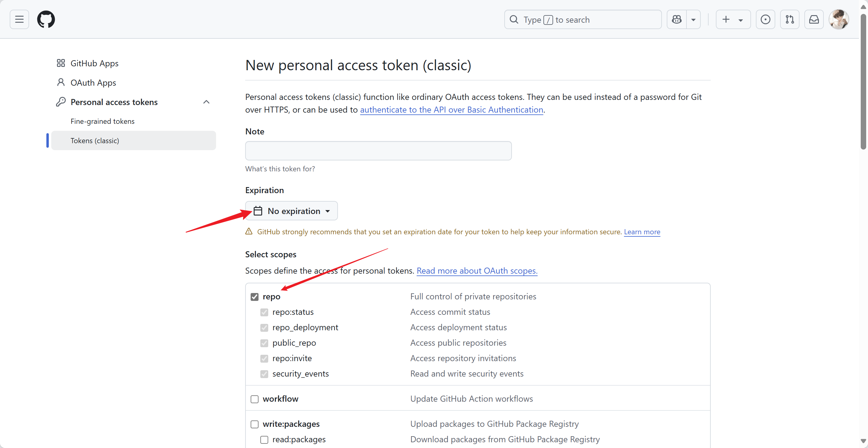Open the No expiration dropdown
Screen dimensions: 868x448
pos(291,211)
